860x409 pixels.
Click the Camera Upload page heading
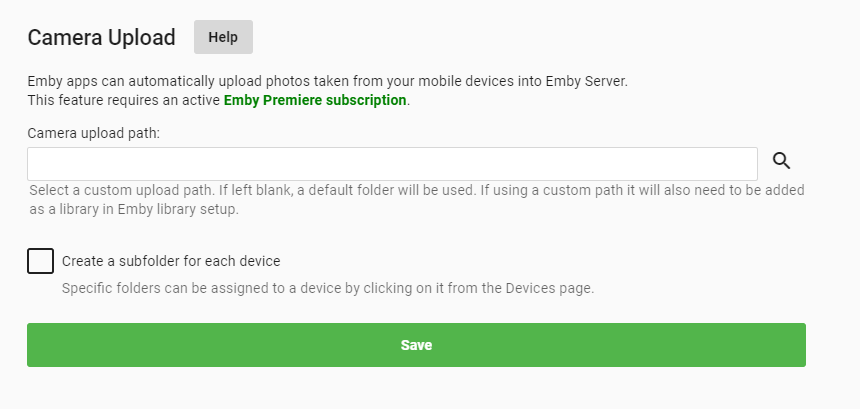101,38
